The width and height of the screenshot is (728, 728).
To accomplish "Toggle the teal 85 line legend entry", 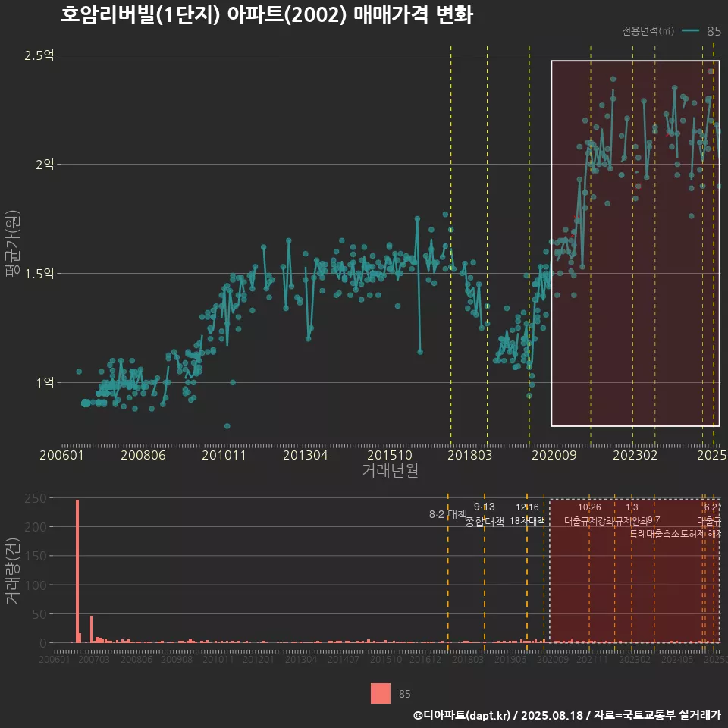I will [701, 31].
